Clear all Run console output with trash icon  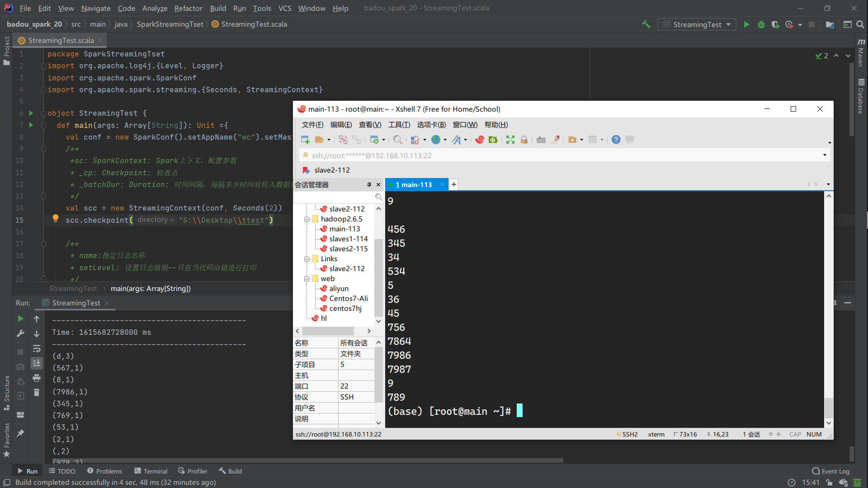point(37,392)
